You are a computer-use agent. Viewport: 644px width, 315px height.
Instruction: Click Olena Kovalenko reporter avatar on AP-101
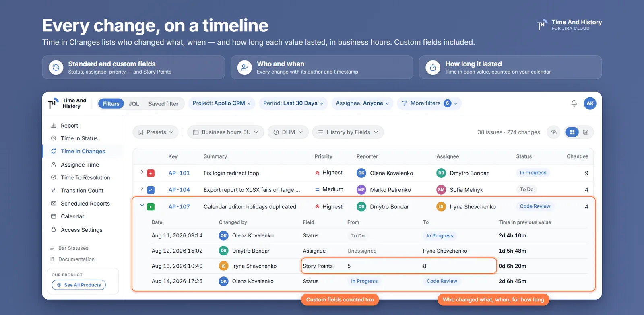coord(361,173)
